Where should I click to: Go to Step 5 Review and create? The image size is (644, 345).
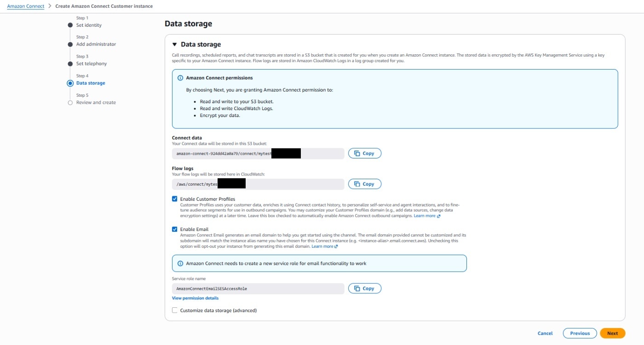[96, 102]
